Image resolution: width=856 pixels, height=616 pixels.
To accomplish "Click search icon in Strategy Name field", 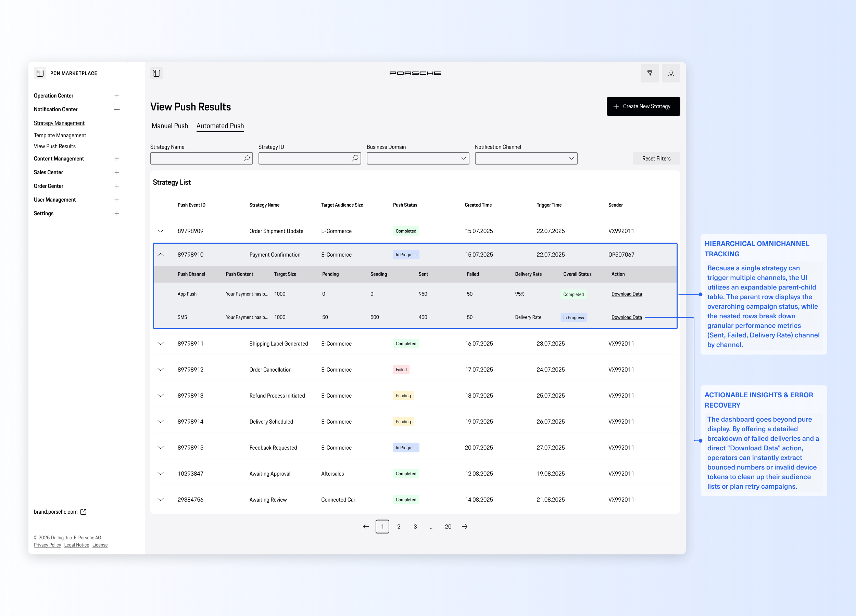I will click(x=247, y=158).
